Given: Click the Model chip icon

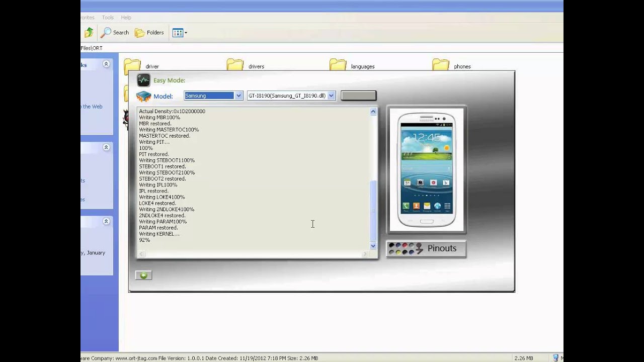Looking at the screenshot, I should coord(143,96).
